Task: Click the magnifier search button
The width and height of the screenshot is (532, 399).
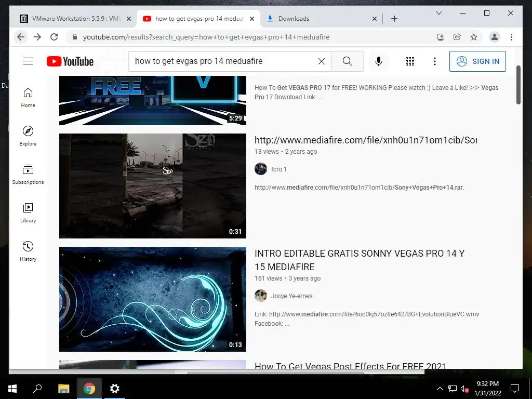Action: [348, 61]
